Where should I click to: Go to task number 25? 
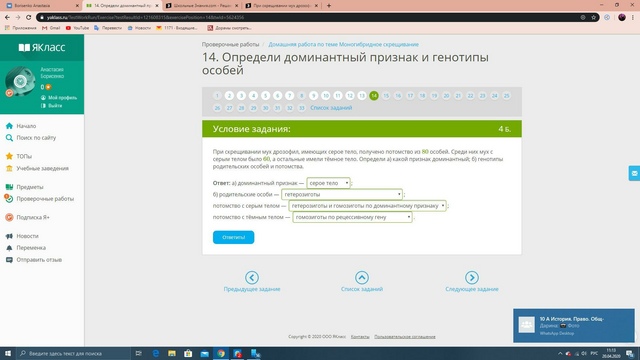point(506,96)
